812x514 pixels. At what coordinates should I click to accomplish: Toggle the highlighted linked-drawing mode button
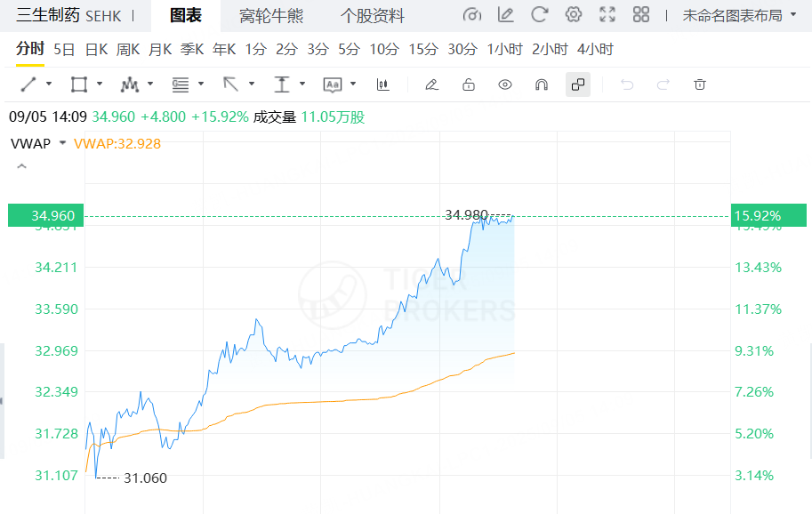[x=577, y=84]
